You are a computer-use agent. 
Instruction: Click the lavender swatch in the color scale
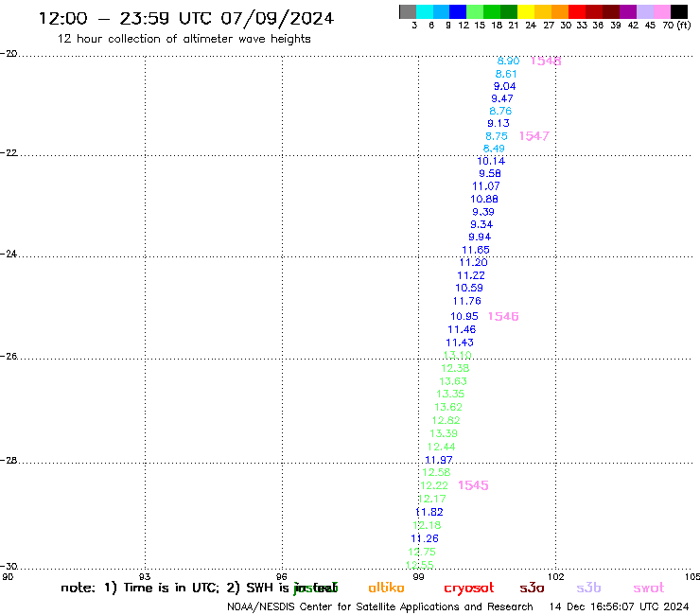coord(644,11)
